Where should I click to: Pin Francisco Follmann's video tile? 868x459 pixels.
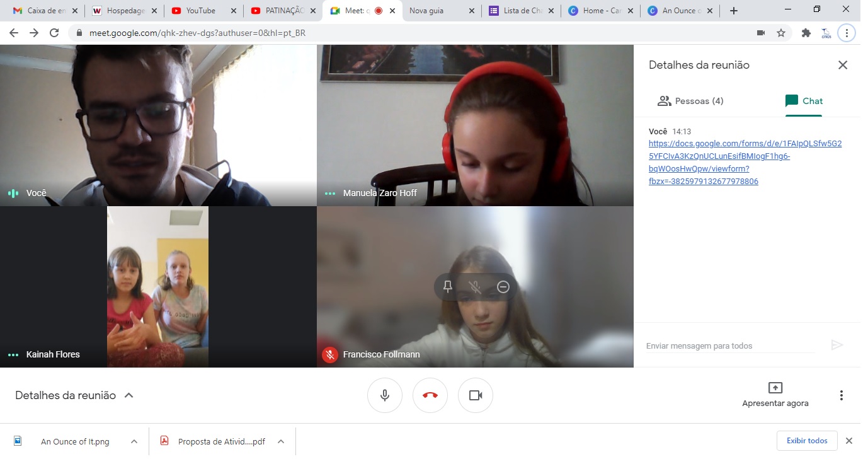[x=447, y=287]
